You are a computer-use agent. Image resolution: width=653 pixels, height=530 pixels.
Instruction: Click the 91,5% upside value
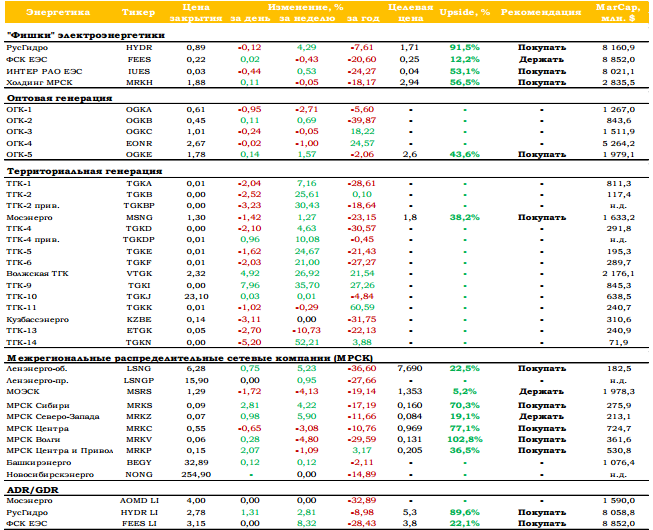tap(465, 47)
